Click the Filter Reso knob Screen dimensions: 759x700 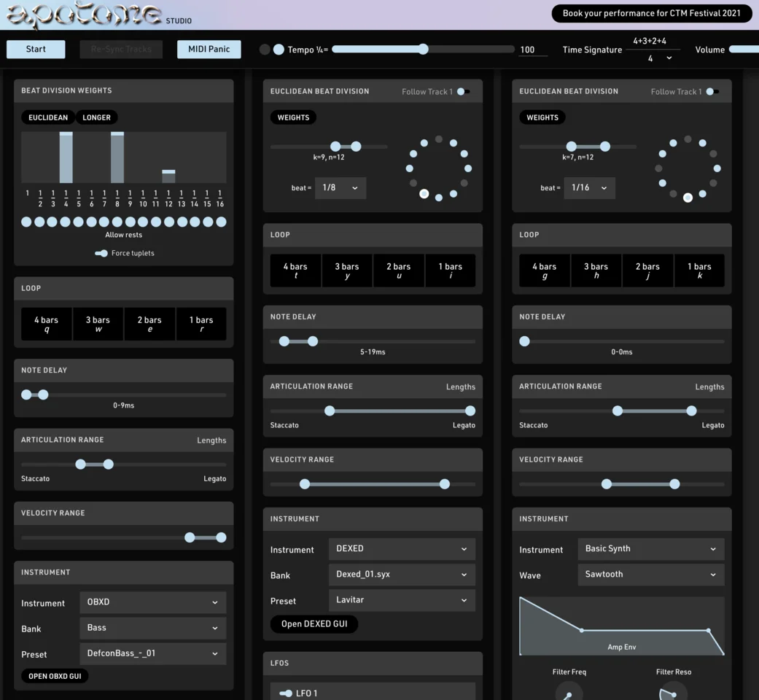click(673, 691)
